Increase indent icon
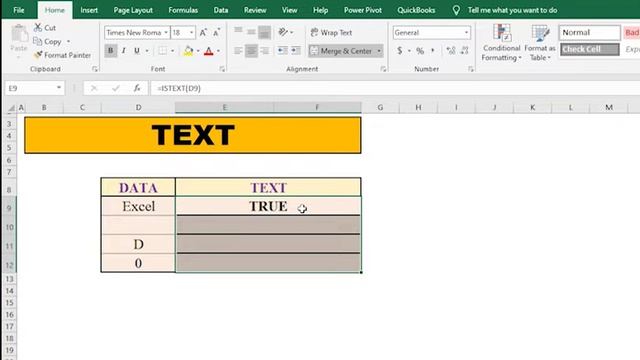This screenshot has height=360, width=640. [296, 51]
